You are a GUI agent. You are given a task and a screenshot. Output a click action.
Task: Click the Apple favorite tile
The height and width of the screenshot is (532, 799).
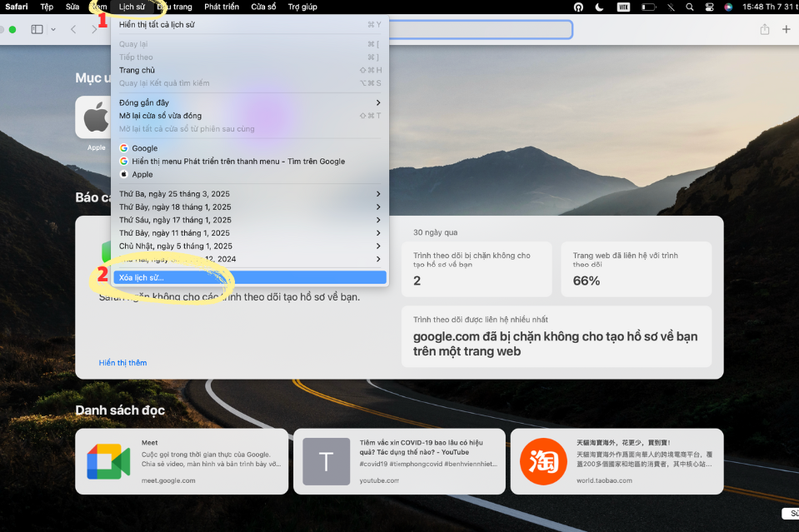click(x=95, y=118)
